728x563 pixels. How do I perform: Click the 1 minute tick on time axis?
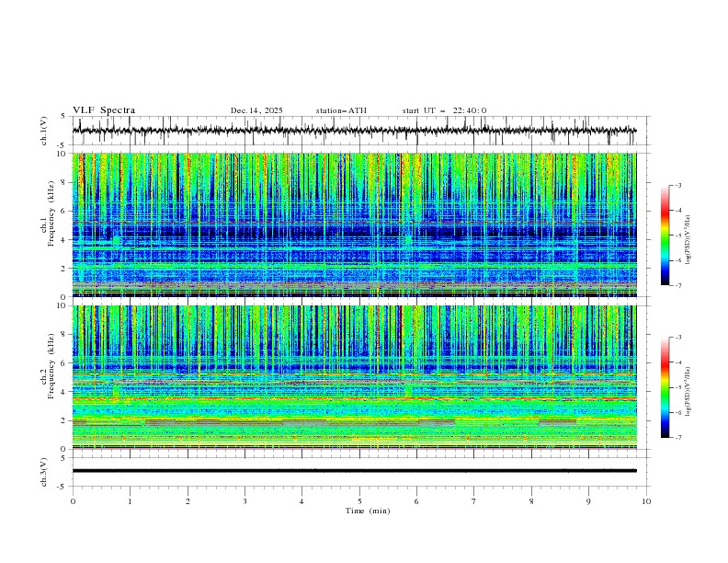tap(130, 500)
